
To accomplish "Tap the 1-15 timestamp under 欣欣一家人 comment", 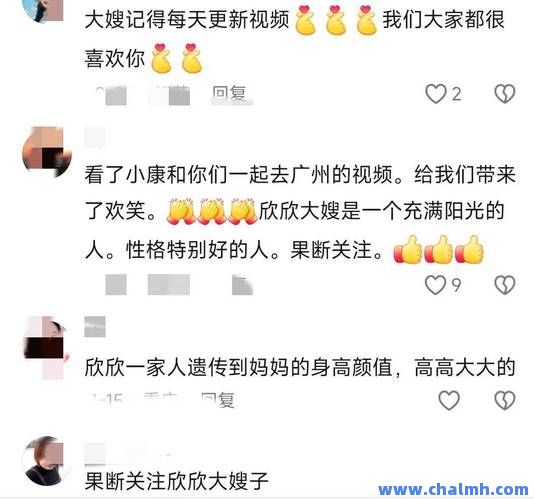I will coord(107,399).
